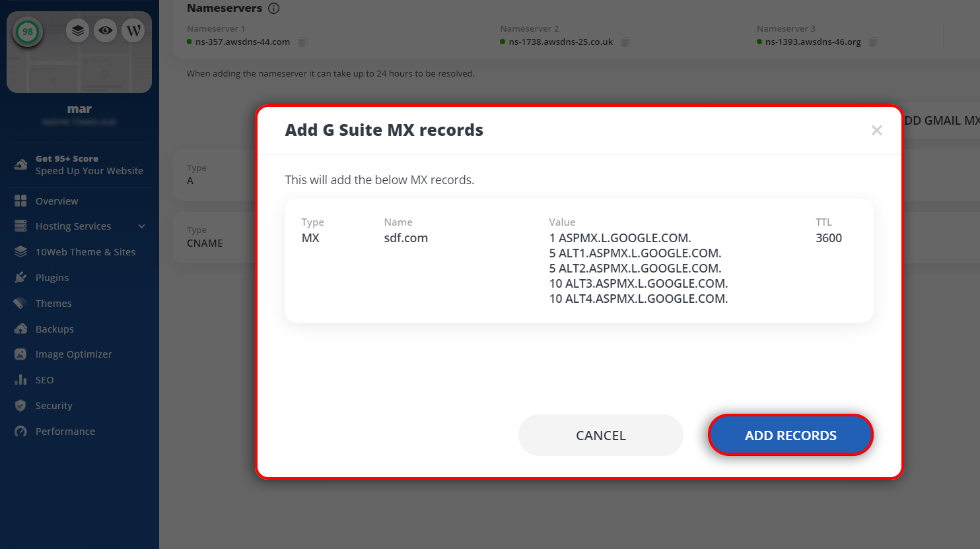Viewport: 980px width, 549px height.
Task: Open Overview in the sidebar
Action: (x=57, y=201)
